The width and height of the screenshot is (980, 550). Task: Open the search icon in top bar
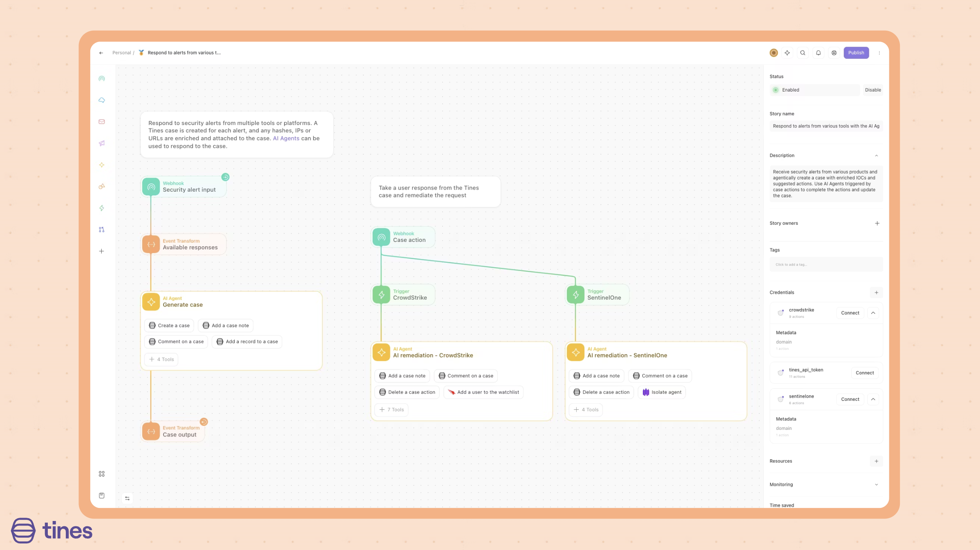click(803, 53)
